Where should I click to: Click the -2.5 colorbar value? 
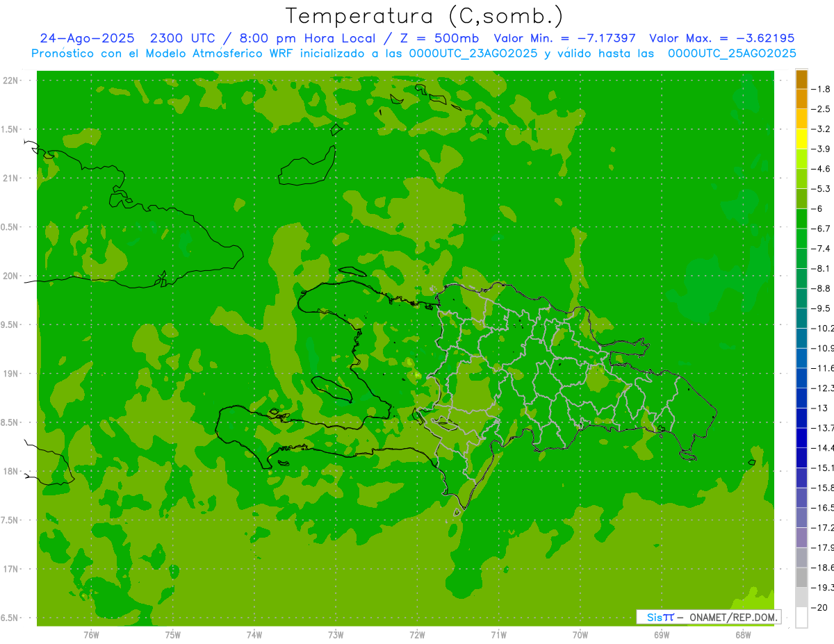[x=821, y=109]
